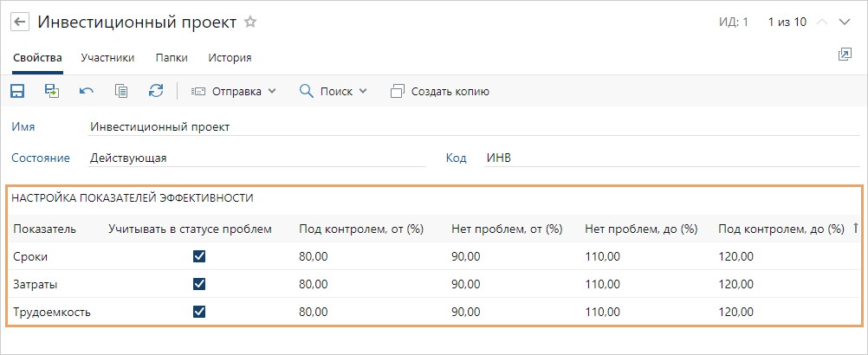
Task: Mark project as favorite with star icon
Action: 250,23
